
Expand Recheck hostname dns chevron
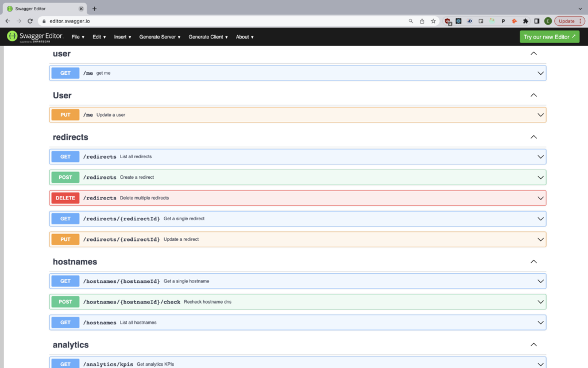click(x=540, y=302)
